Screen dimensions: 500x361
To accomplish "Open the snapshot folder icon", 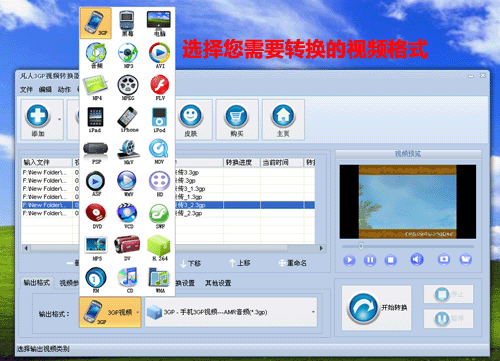I will point(465,259).
